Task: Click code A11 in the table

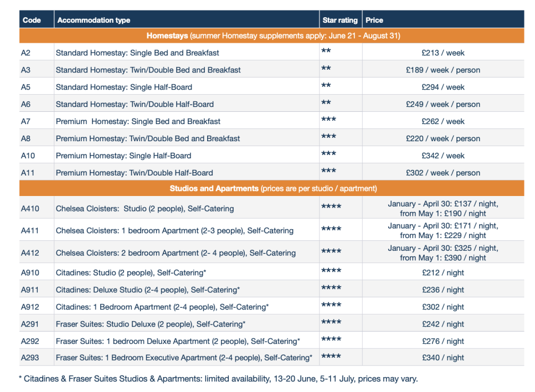Action: coord(28,173)
